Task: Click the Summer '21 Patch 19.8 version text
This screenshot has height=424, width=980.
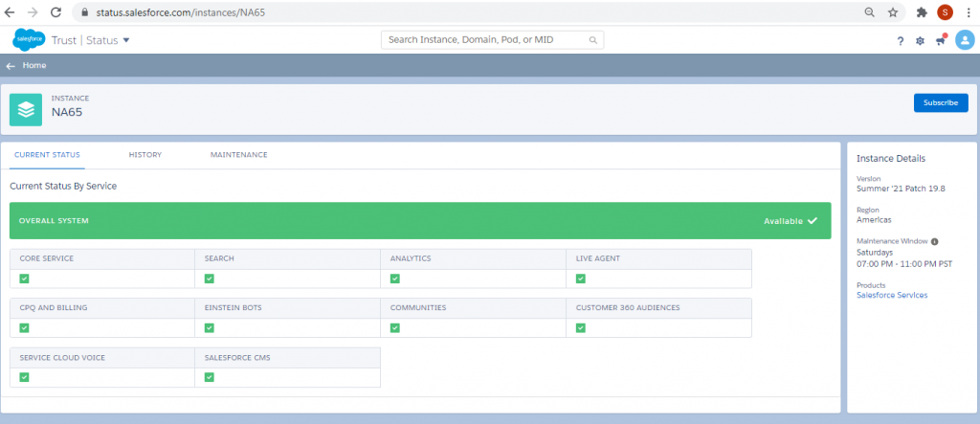Action: [901, 189]
